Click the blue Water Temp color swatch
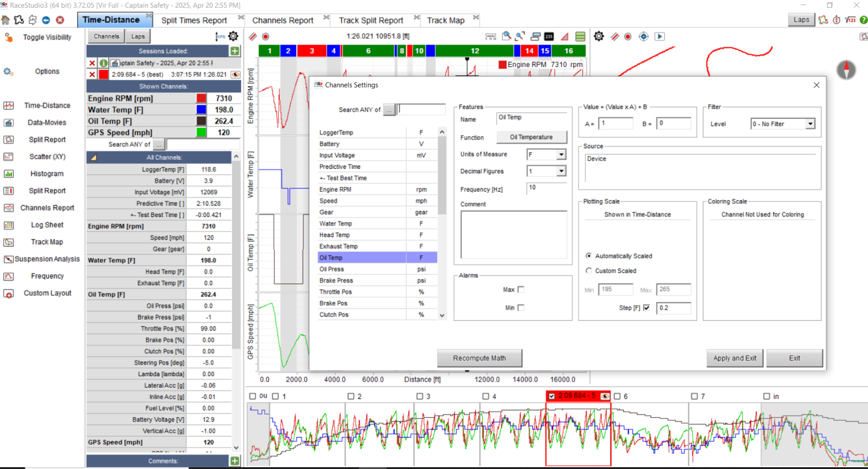 [x=201, y=110]
